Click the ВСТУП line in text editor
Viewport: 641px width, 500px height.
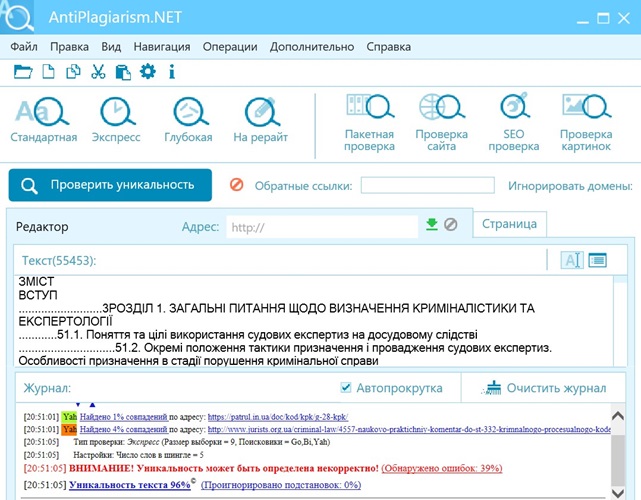[x=38, y=295]
